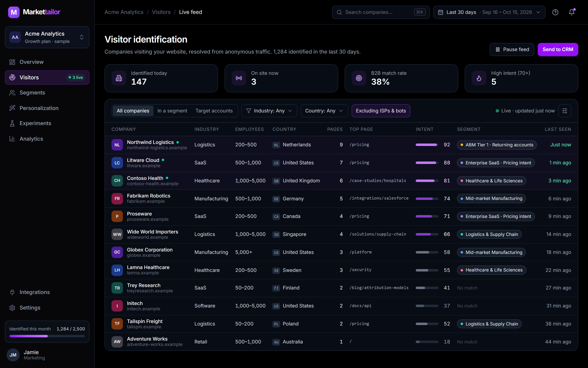Screen dimensions: 588x368
Task: Select the All companies filter
Action: coord(133,111)
